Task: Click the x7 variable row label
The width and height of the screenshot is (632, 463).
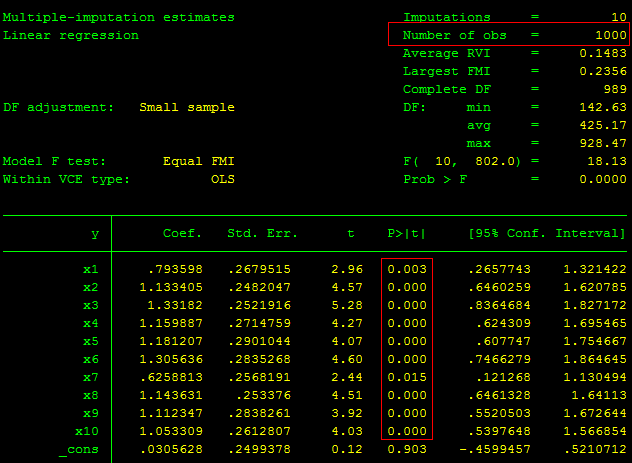Action: tap(91, 378)
